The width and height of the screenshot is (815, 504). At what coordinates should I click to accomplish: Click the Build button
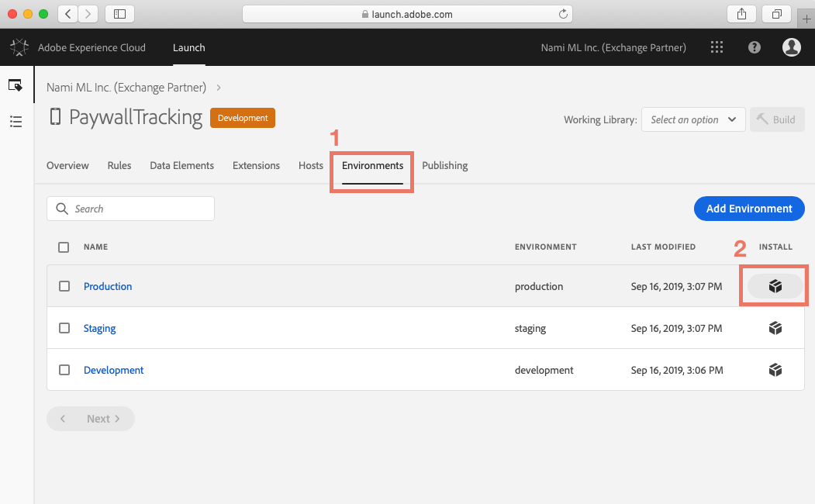coord(777,119)
